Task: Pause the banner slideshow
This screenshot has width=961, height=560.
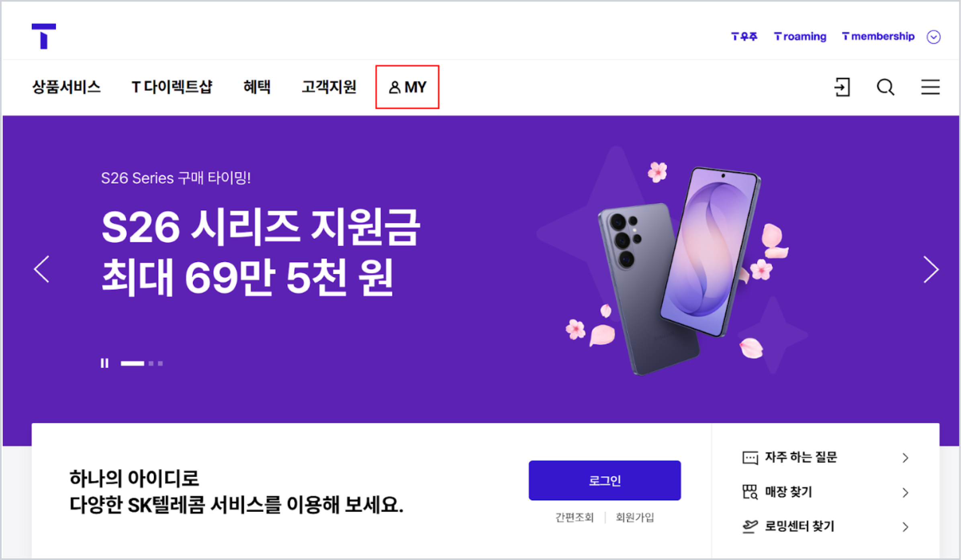Action: pos(104,363)
